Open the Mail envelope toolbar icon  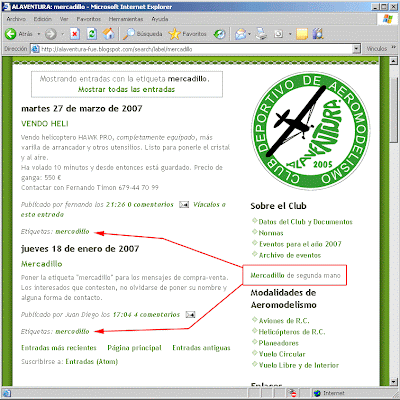click(x=241, y=34)
